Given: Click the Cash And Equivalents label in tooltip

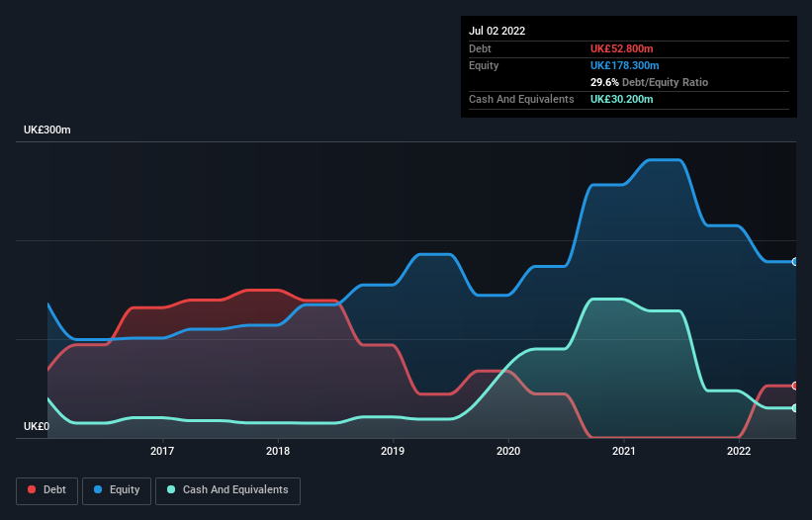Looking at the screenshot, I should pyautogui.click(x=521, y=99).
